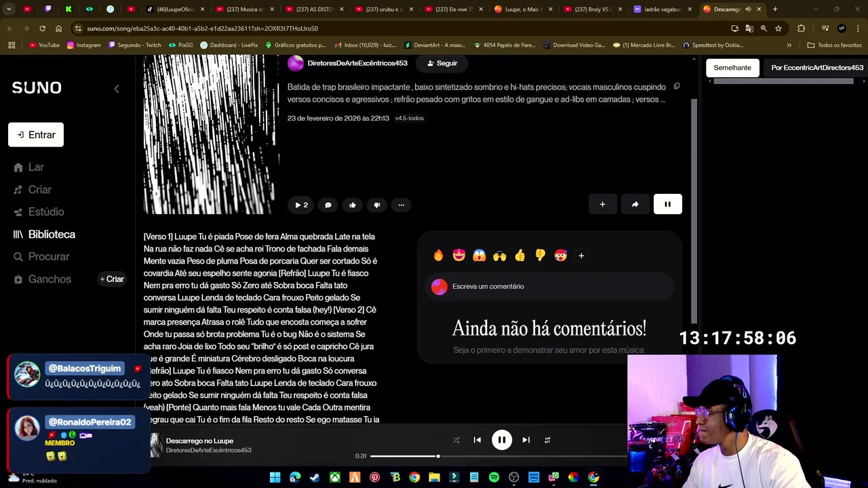Click the + Criar button beside Ganchos
Image resolution: width=868 pixels, height=488 pixels.
coord(113,279)
